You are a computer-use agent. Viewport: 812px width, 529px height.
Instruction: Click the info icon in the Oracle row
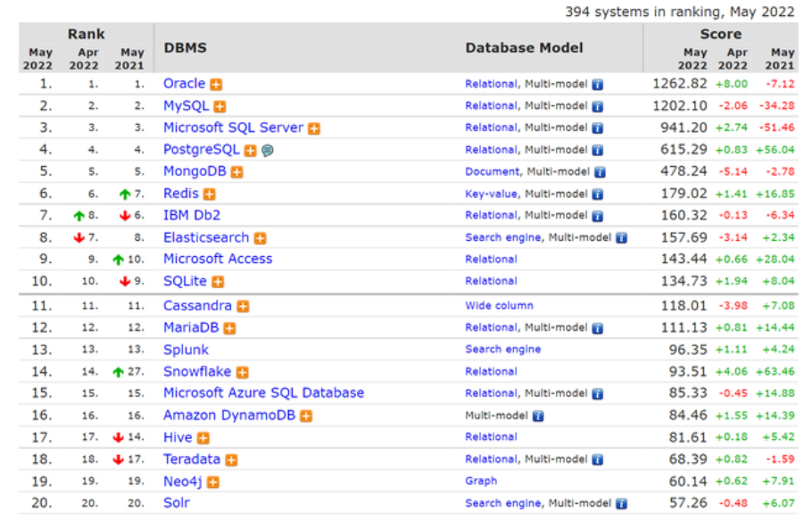point(598,85)
